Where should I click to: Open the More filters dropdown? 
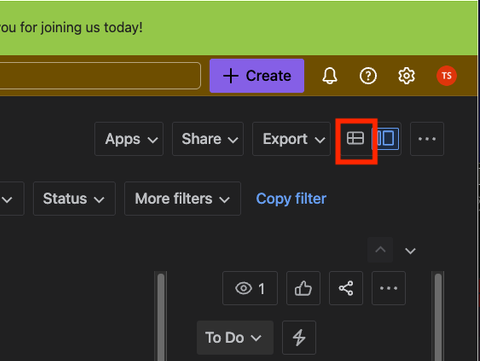(x=182, y=199)
